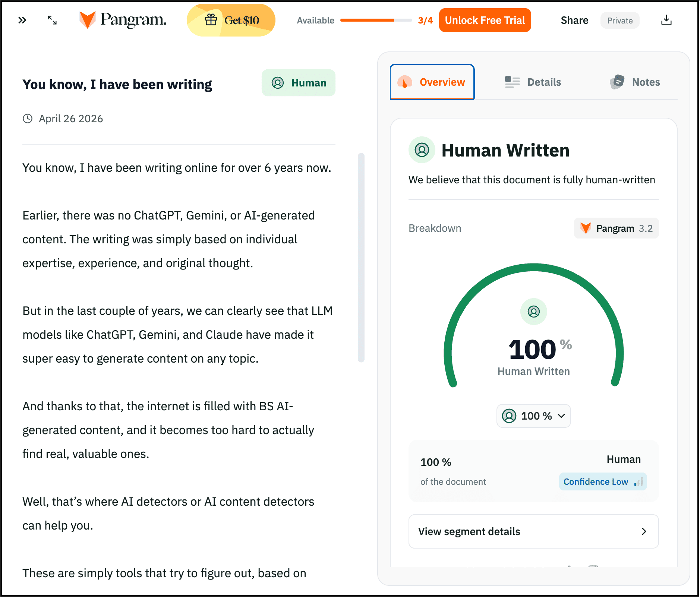Click the Breakdown label
The height and width of the screenshot is (597, 700).
435,228
